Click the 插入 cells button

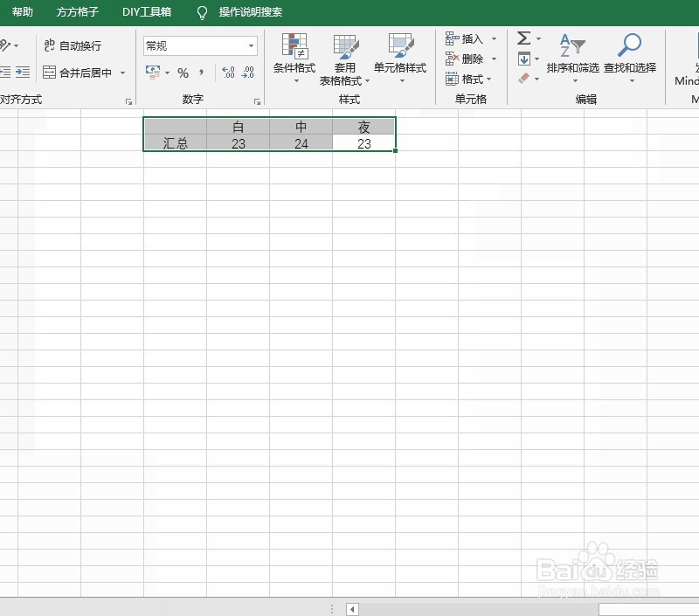pyautogui.click(x=465, y=39)
